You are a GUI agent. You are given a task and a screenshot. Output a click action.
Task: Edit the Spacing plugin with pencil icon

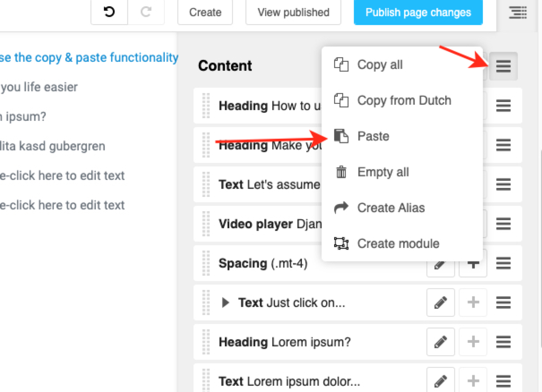[x=440, y=264]
